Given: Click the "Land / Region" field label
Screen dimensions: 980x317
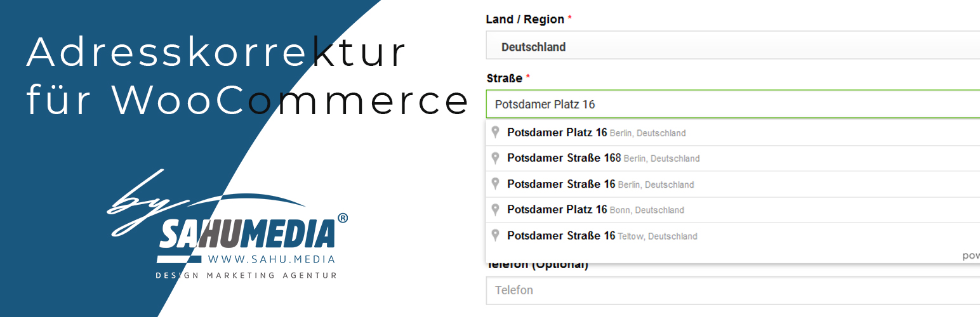Looking at the screenshot, I should coord(525,20).
